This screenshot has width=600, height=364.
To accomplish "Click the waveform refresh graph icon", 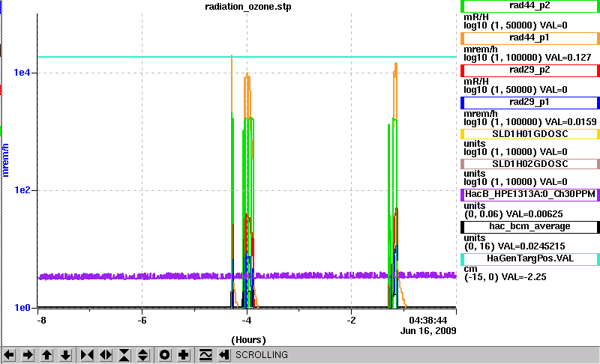I will [205, 355].
